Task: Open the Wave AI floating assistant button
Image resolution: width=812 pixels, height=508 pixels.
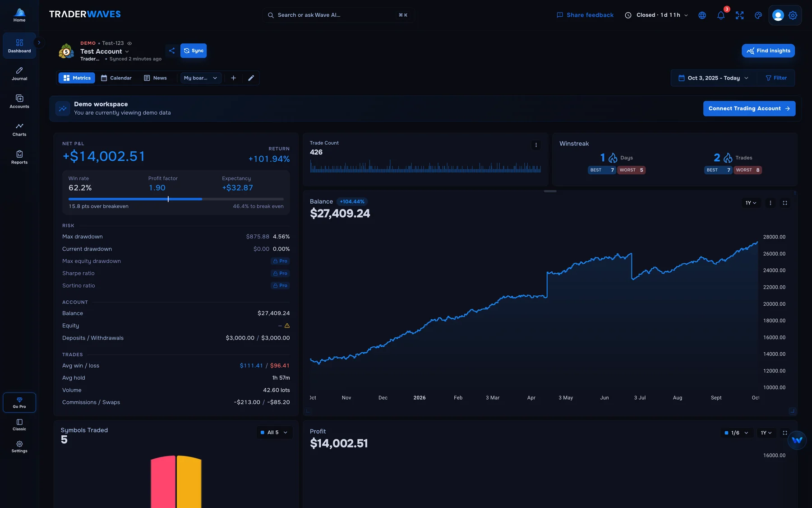Action: (x=797, y=440)
